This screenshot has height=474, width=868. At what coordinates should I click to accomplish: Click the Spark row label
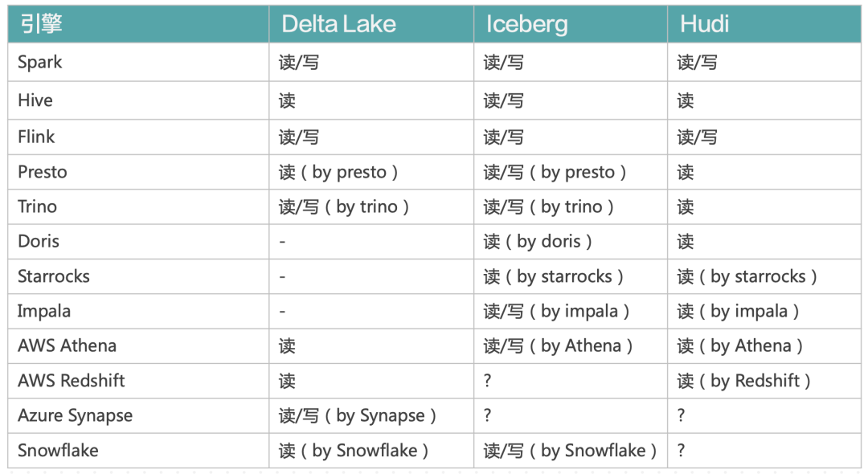pos(40,62)
